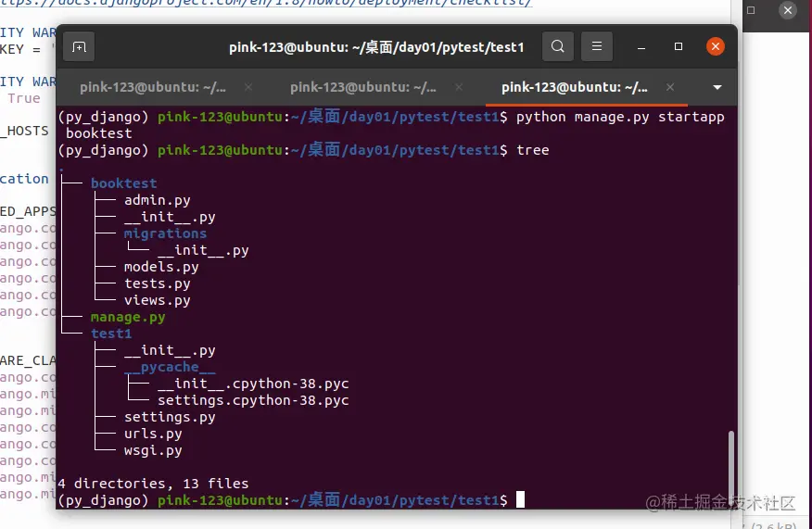Click '__init__.py' under the test1 folder

pyautogui.click(x=170, y=350)
